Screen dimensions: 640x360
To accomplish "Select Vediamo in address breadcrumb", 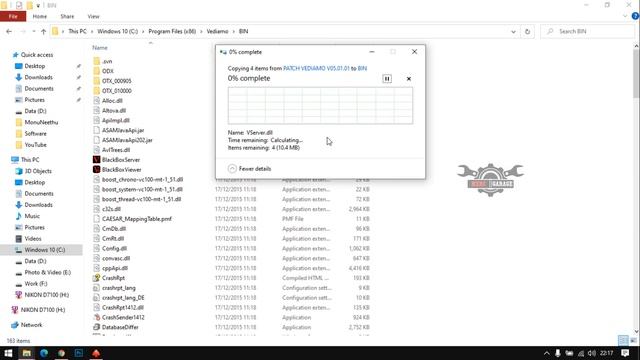I will click(217, 31).
